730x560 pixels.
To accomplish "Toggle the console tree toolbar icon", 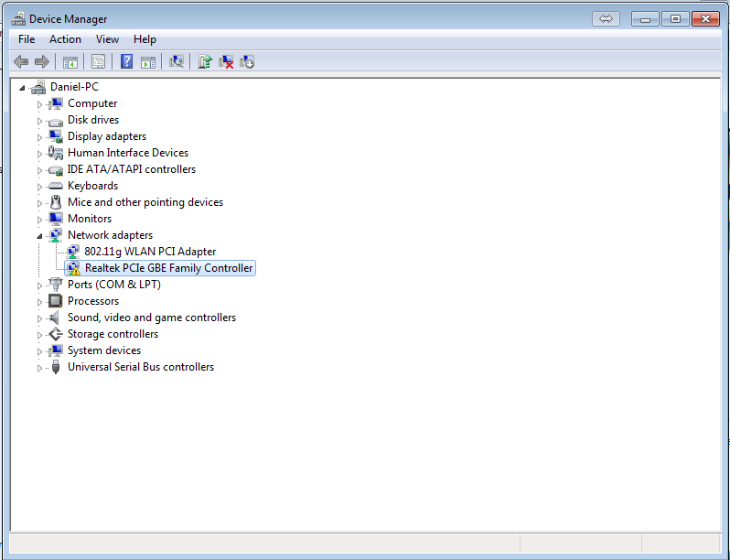I will pos(70,61).
